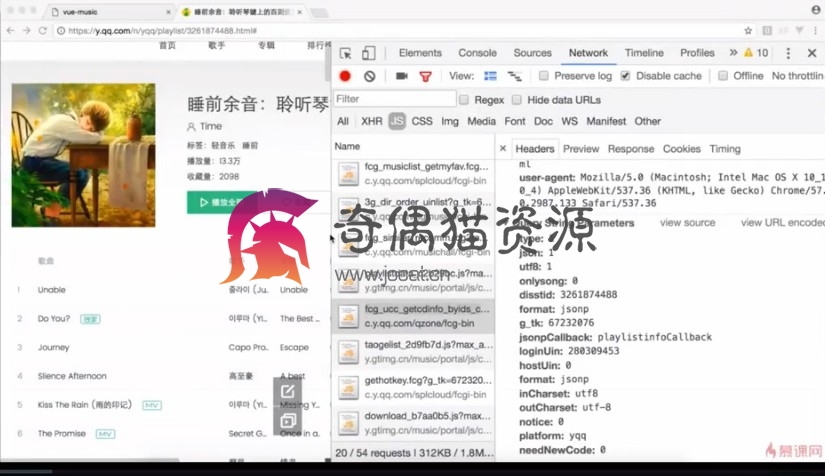Viewport: 825px width, 476px height.
Task: Open the Timeline tab
Action: point(644,53)
